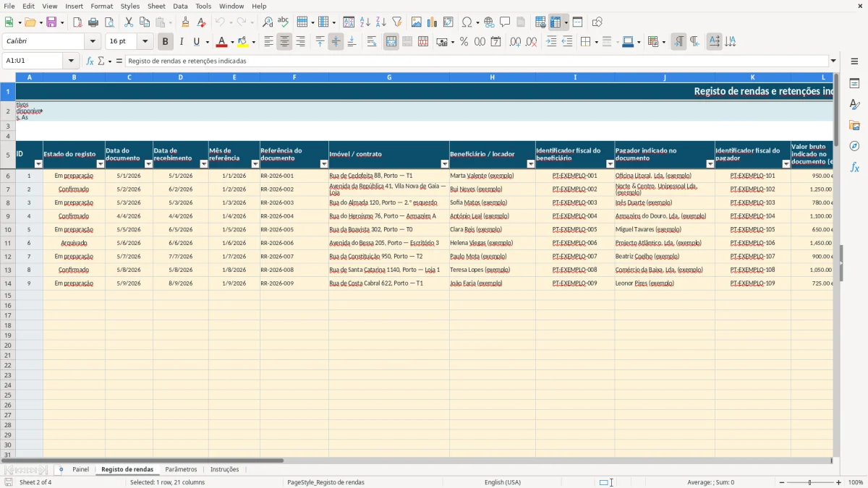Image resolution: width=868 pixels, height=488 pixels.
Task: Open the Data menu
Action: point(180,6)
